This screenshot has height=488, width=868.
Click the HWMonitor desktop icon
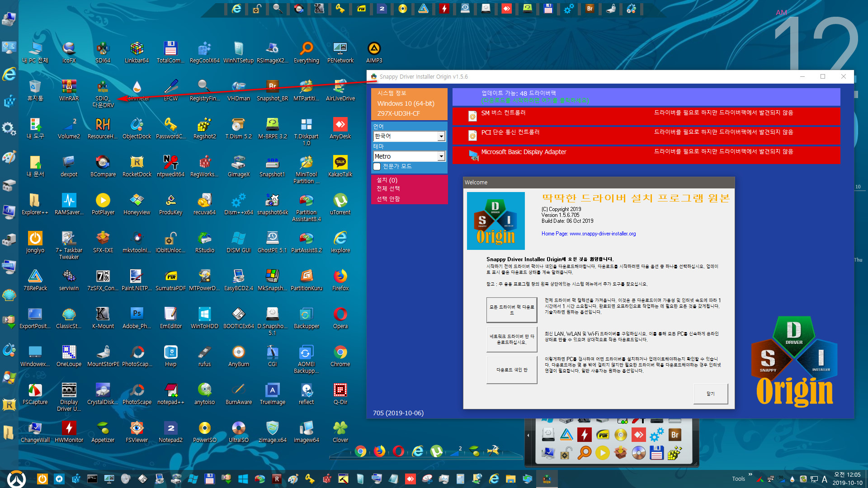click(x=69, y=432)
